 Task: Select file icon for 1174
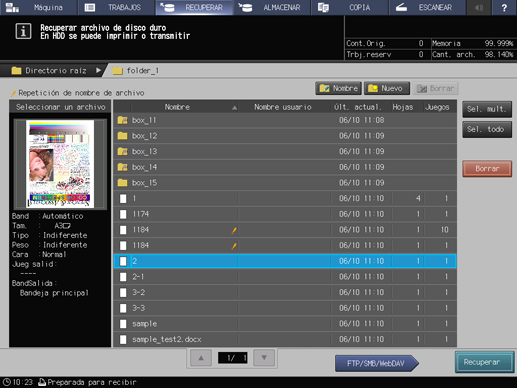point(123,214)
